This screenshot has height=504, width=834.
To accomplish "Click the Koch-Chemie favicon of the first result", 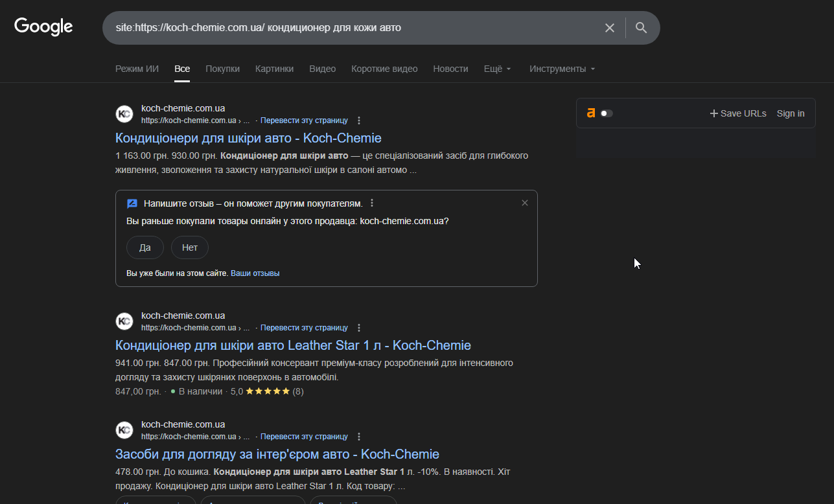I will point(124,114).
